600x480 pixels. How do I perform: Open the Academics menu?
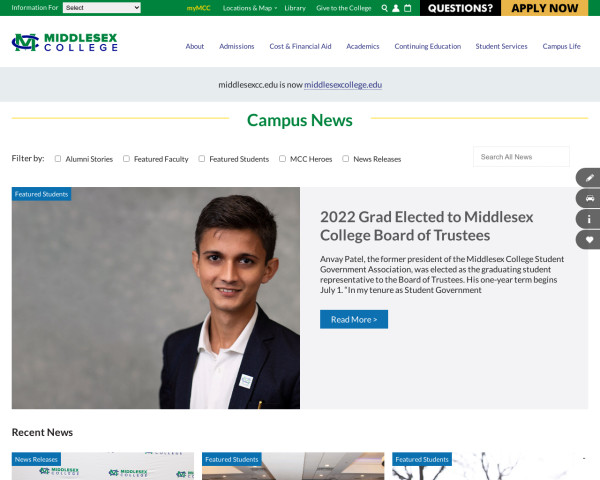(363, 46)
